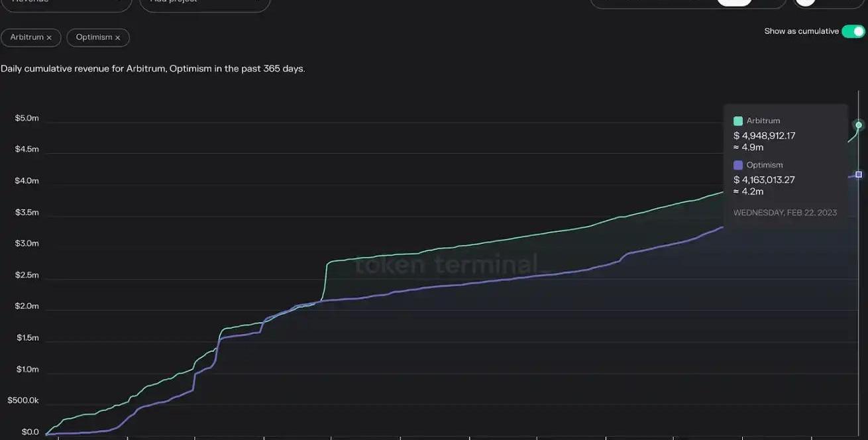Click the "$500.0k" y-axis label
Viewport: 868px width, 440px height.
23,400
